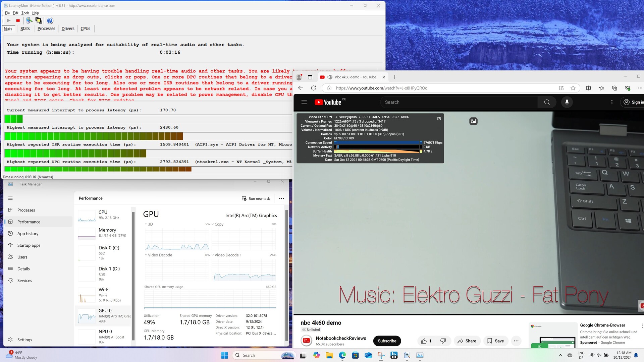This screenshot has height=362, width=644.
Task: Dislike the nbc 4k60 demo video
Action: 443,341
